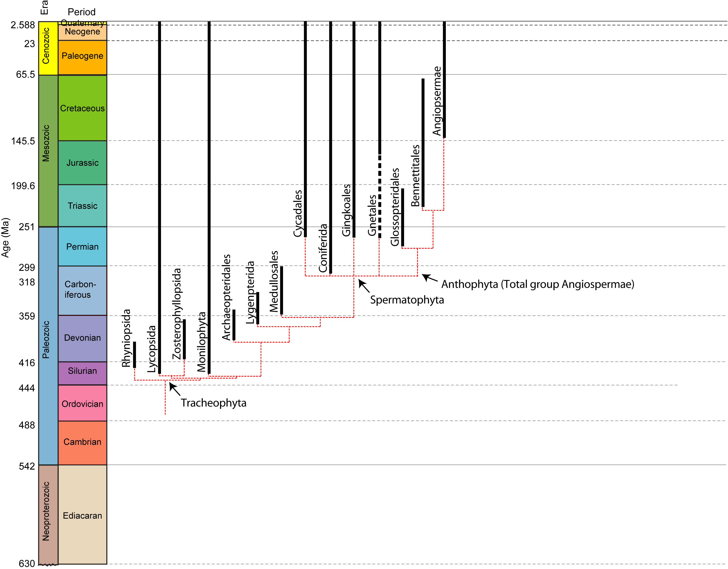Click the Age (Ma) axis title
Viewport: 728px width, 569px height.
coord(5,237)
